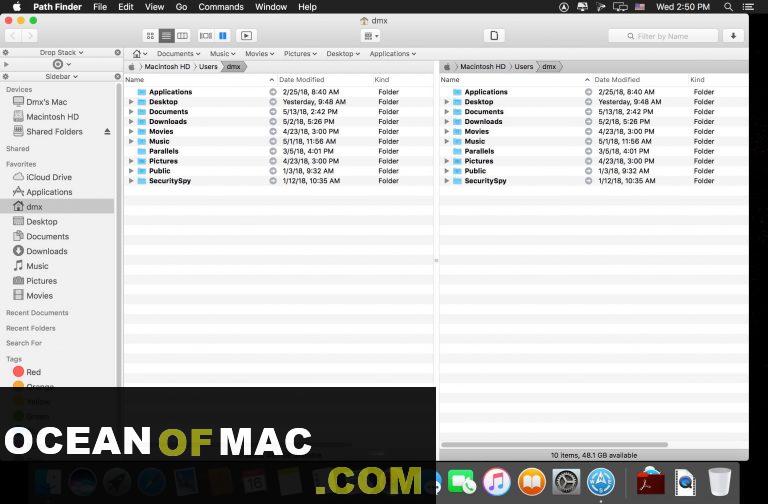The height and width of the screenshot is (504, 768).
Task: Select the Red tag in sidebar
Action: 33,372
